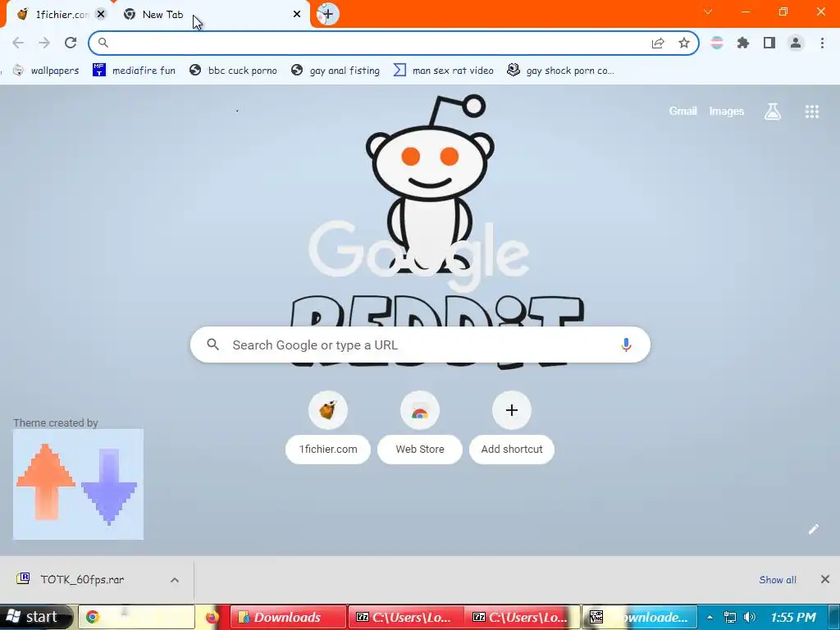Toggle the browser side panel
Screen dimensions: 840x630
769,43
